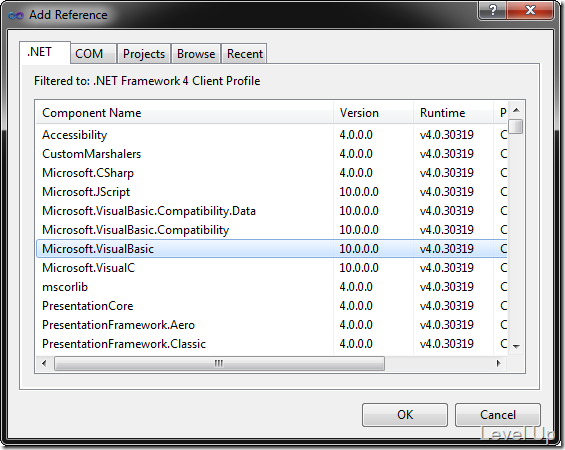Select Microsoft.VisualBasic.Compatibility.Data entry
This screenshot has width=565, height=450.
pos(271,211)
